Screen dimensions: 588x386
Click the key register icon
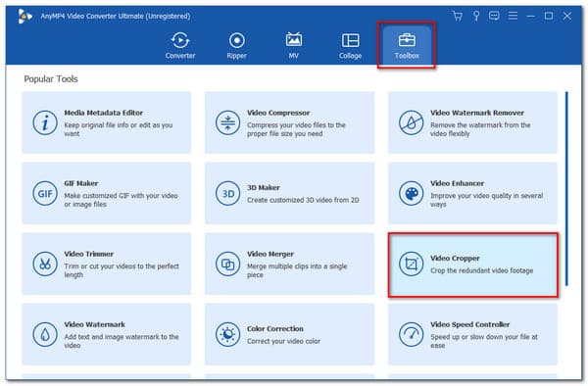coord(476,16)
